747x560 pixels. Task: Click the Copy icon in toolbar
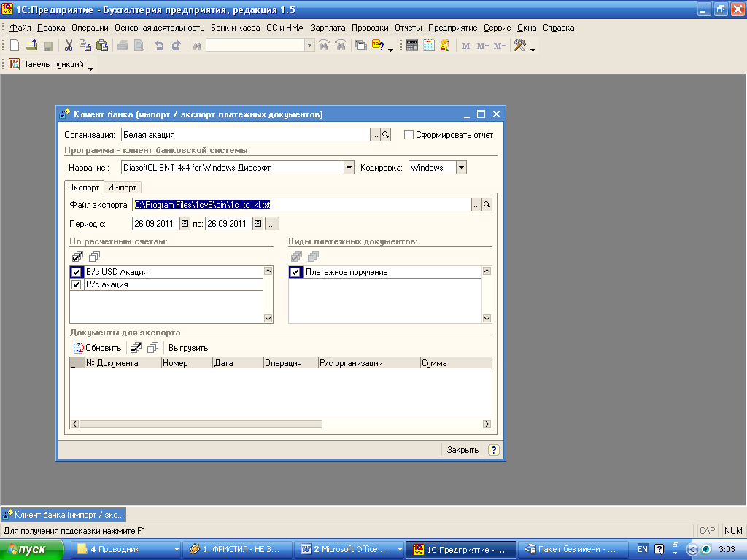point(85,45)
